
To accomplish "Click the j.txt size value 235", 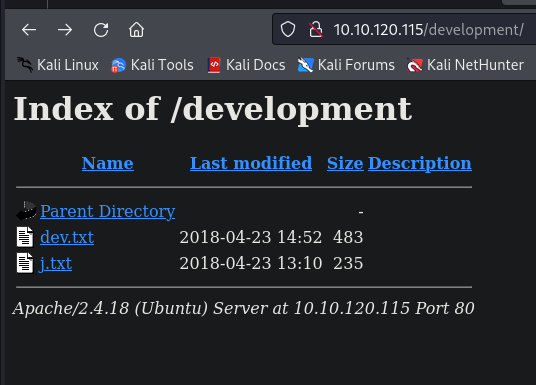I will [x=348, y=263].
